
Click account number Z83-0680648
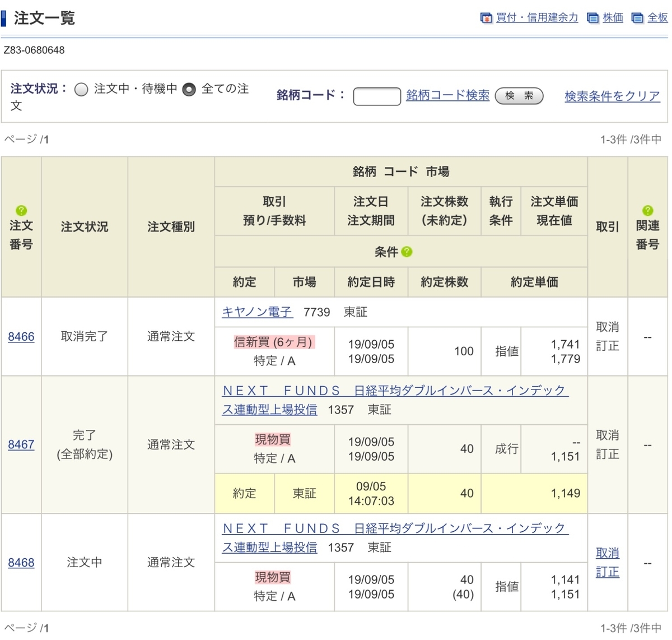pos(34,50)
